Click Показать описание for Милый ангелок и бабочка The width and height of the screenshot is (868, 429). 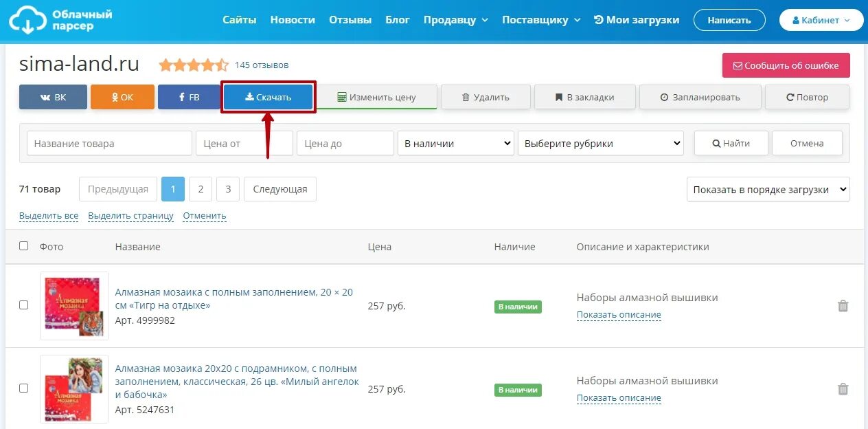pyautogui.click(x=619, y=398)
